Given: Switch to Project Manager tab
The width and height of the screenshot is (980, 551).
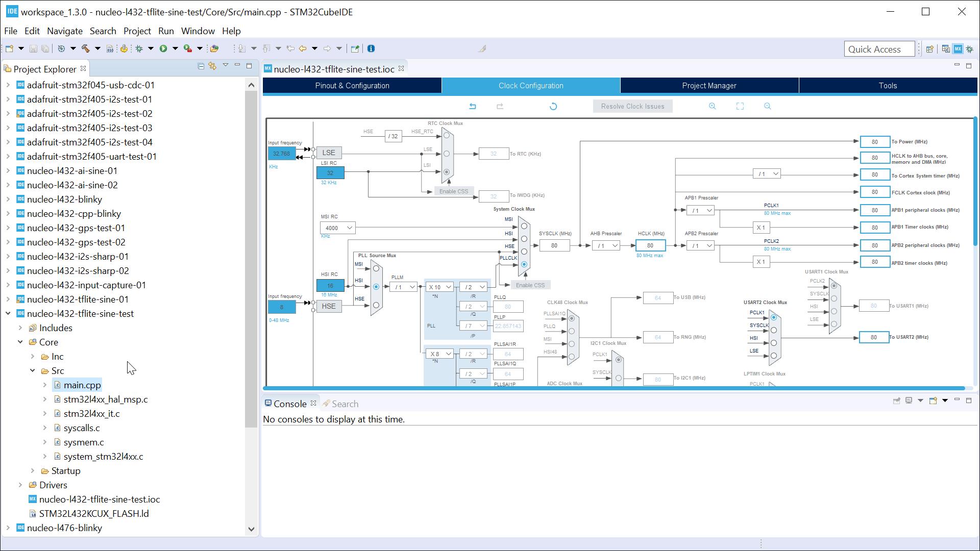Looking at the screenshot, I should point(709,86).
